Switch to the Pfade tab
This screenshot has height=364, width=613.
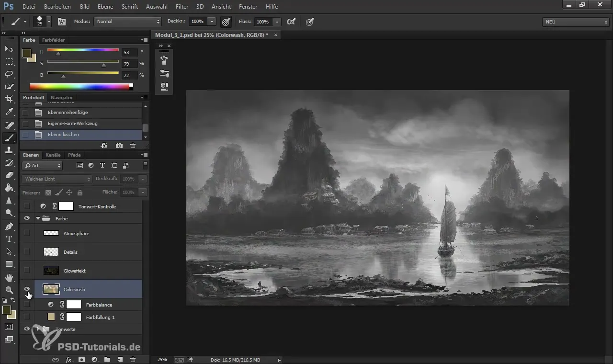click(74, 155)
